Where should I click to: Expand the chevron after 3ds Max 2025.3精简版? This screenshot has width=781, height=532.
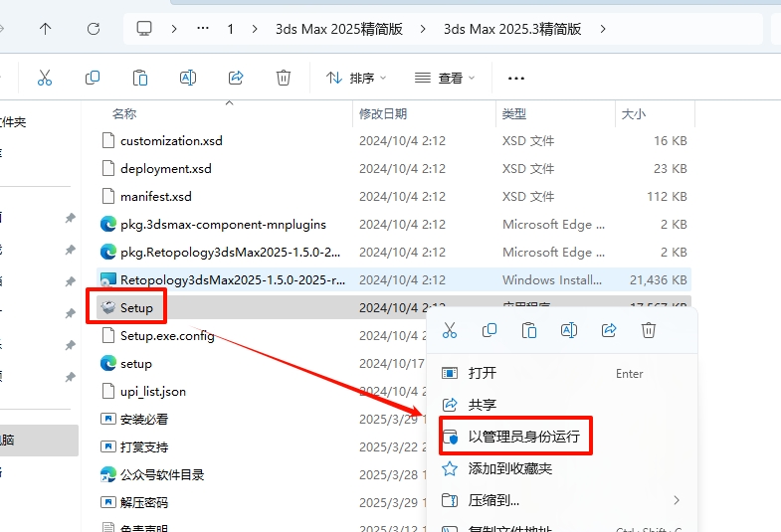pos(603,29)
